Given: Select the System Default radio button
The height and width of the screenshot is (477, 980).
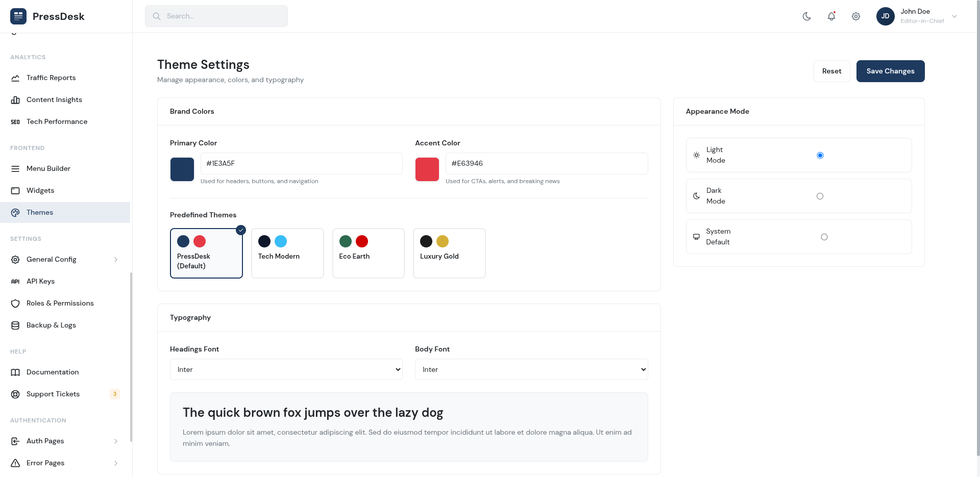Looking at the screenshot, I should (x=824, y=237).
